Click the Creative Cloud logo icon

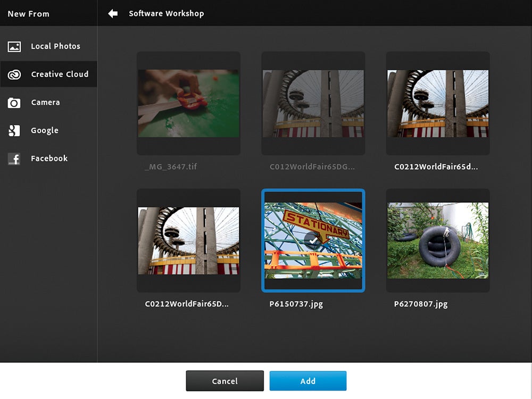[x=14, y=75]
